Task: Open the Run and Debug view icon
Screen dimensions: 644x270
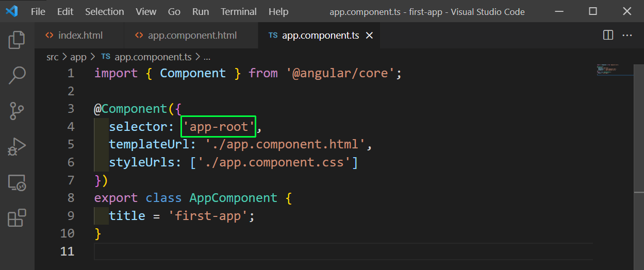Action: (x=17, y=147)
